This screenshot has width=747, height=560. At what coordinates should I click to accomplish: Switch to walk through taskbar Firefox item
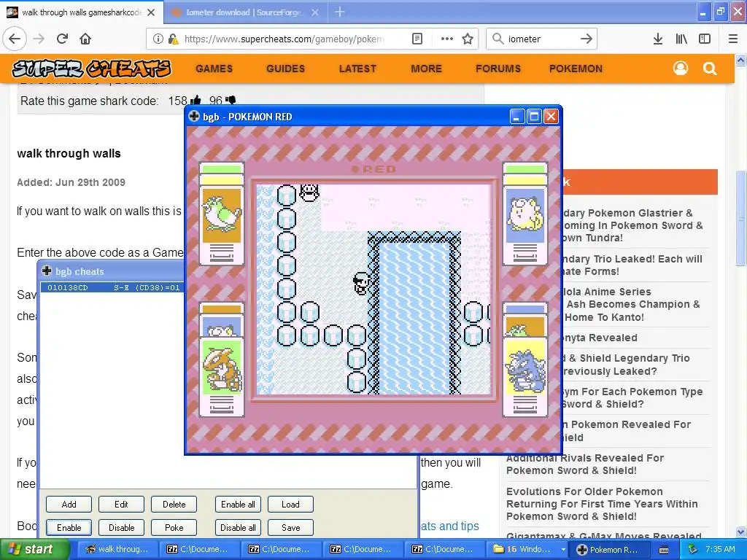[117, 550]
